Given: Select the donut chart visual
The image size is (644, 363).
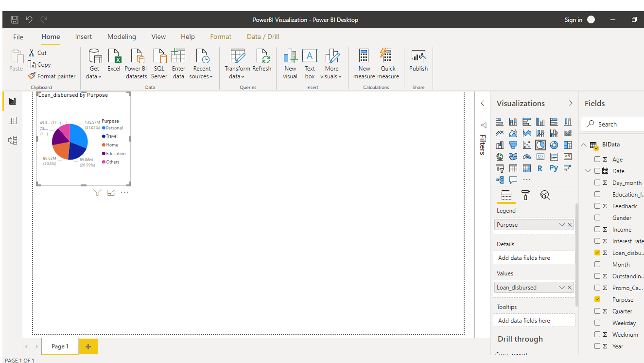Looking at the screenshot, I should coord(554,145).
